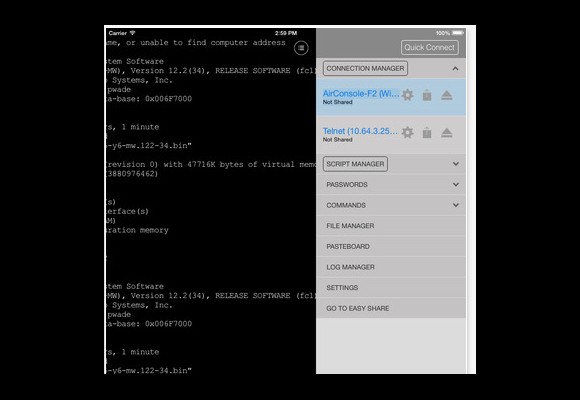This screenshot has width=580, height=400.
Task: Tap the round menu list icon
Action: click(301, 48)
